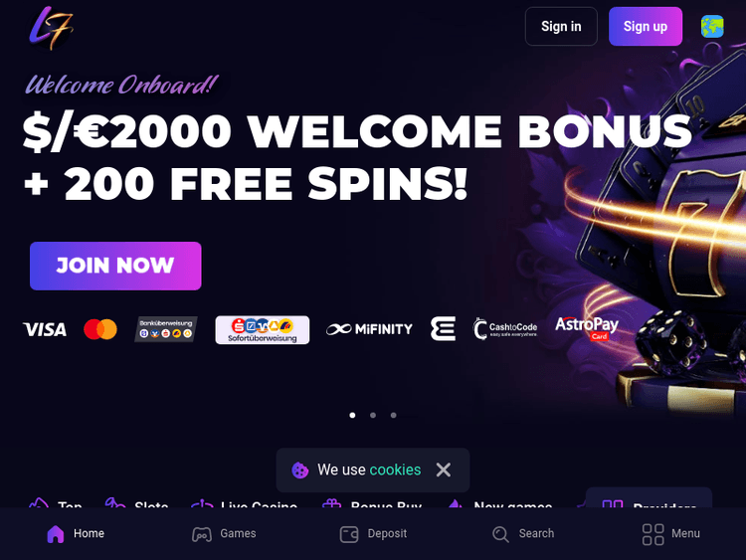Switch to the third carousel slide dot

[394, 416]
